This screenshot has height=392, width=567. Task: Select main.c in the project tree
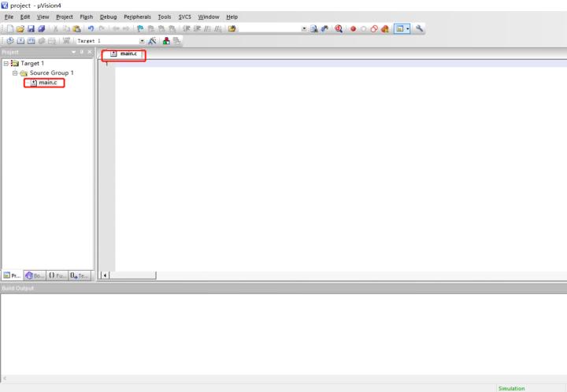[x=47, y=83]
